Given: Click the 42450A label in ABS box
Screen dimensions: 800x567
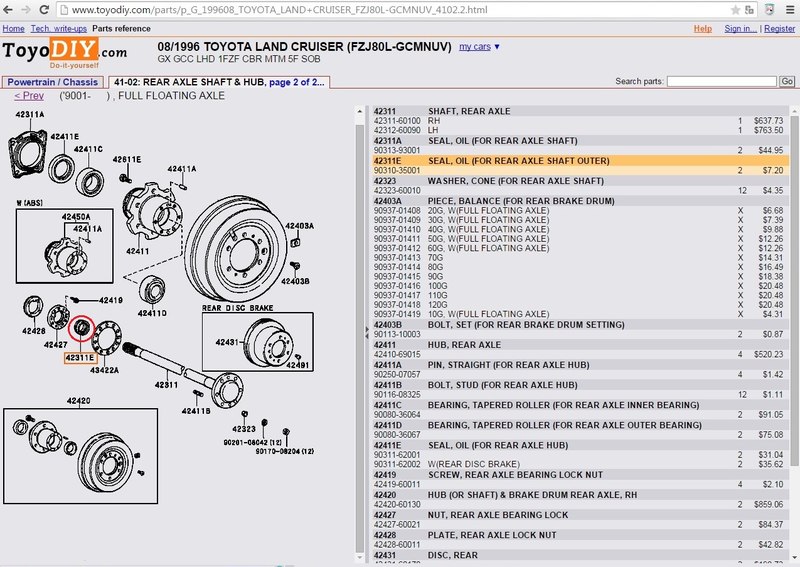Looking at the screenshot, I should 76,216.
